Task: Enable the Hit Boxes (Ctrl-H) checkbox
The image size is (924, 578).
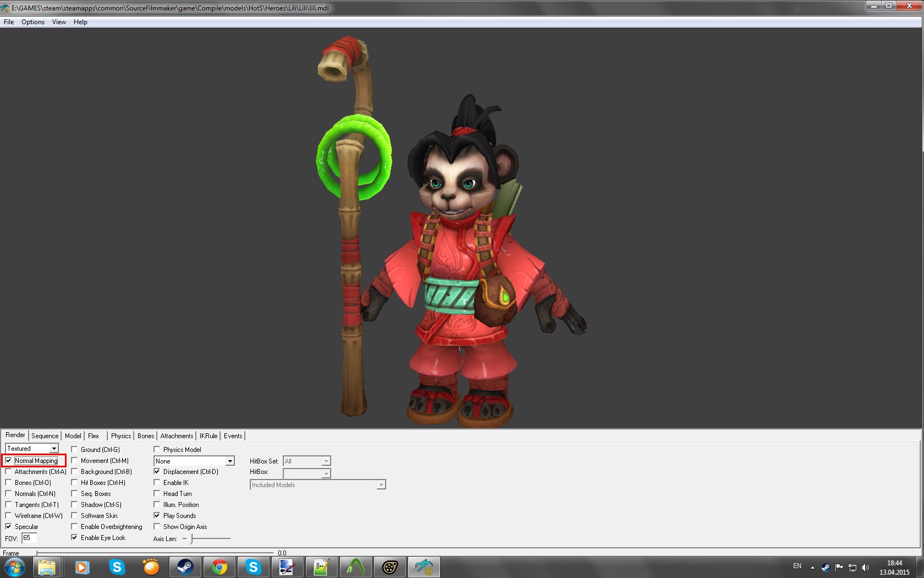Action: click(x=74, y=483)
